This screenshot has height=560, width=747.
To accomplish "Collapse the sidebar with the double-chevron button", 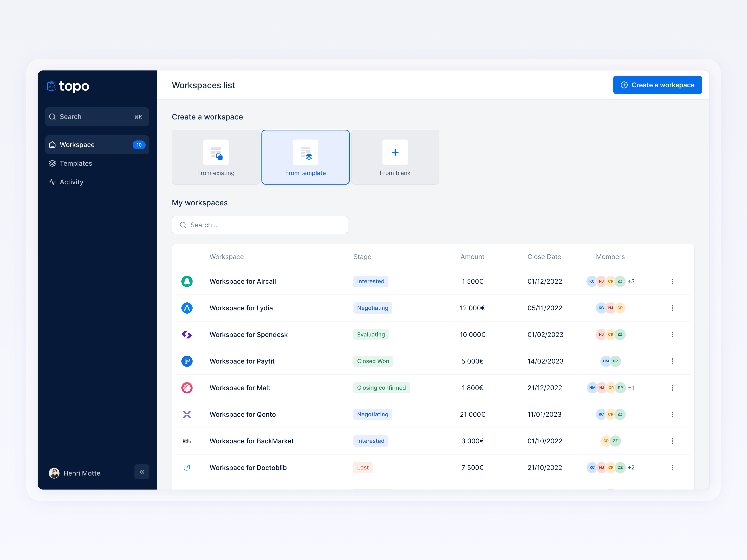I will click(x=142, y=472).
